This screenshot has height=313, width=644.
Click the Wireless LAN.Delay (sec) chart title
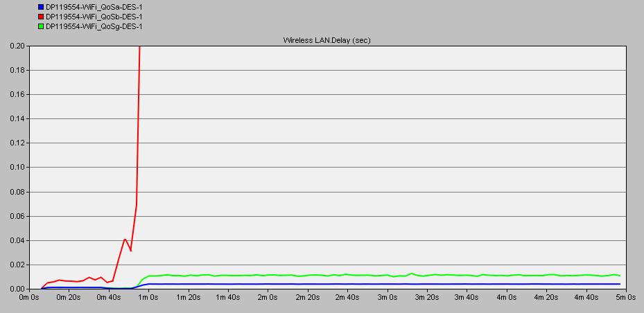click(327, 40)
